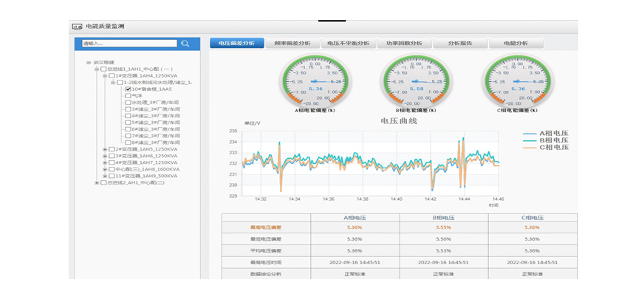Image resolution: width=644 pixels, height=299 pixels.
Task: Check the 1#变压器_1AH4_1250KVA checkbox
Action: (x=112, y=75)
